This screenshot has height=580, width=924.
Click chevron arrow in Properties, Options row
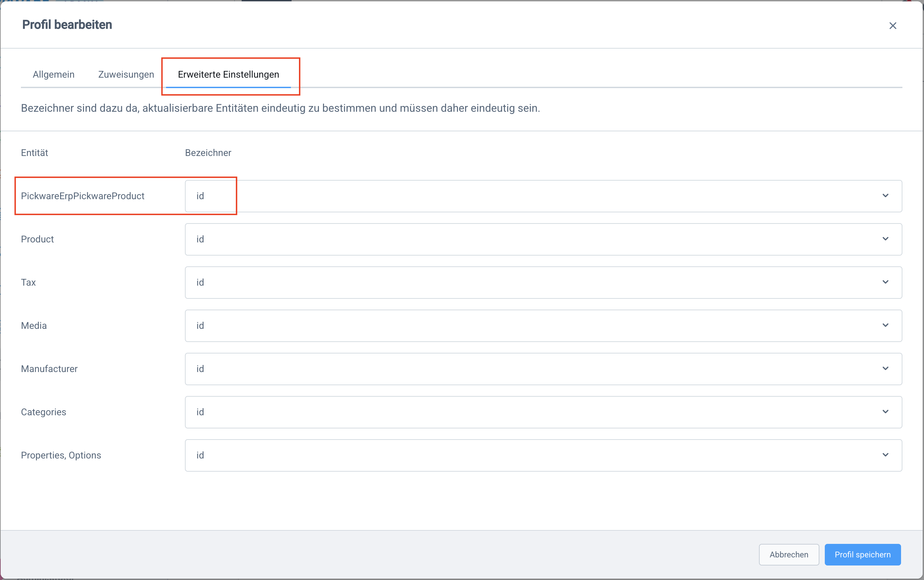(x=885, y=455)
